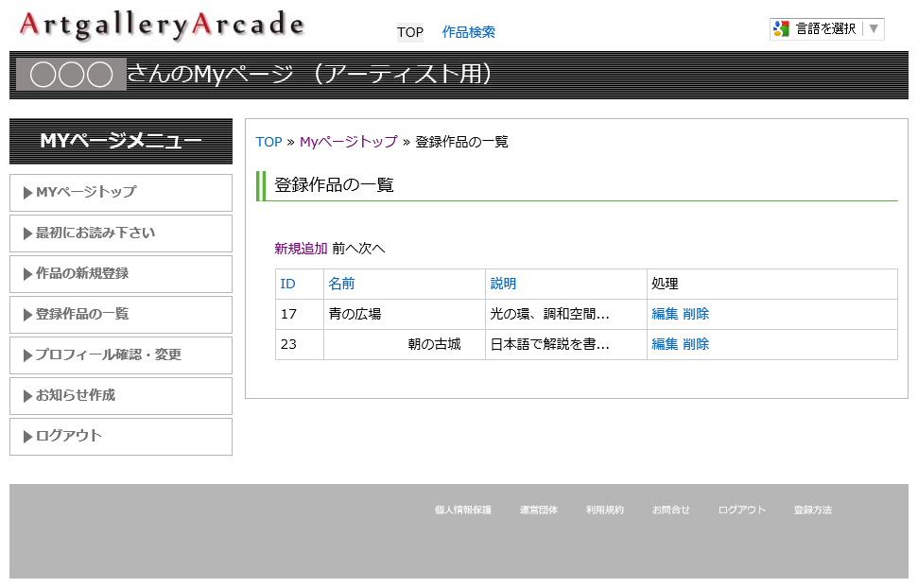Select 最初にお読み下さい in sidebar
This screenshot has width=918, height=588.
[x=121, y=233]
